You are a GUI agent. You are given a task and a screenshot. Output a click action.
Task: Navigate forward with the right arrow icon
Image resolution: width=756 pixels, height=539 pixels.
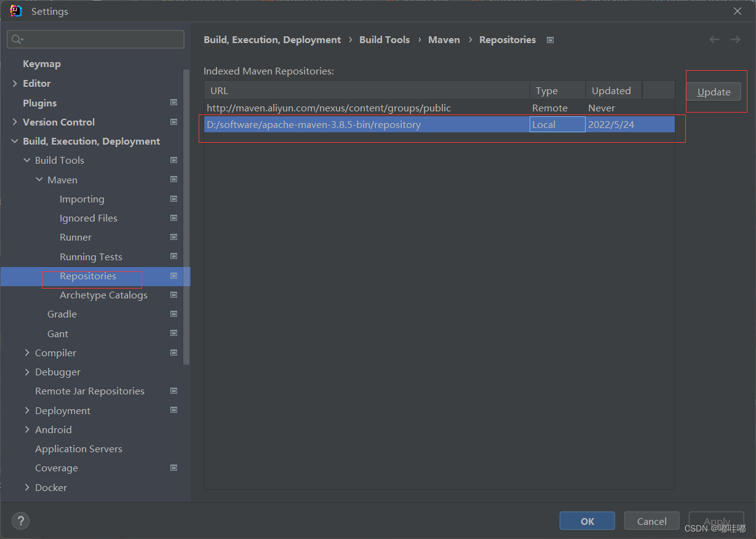(735, 39)
